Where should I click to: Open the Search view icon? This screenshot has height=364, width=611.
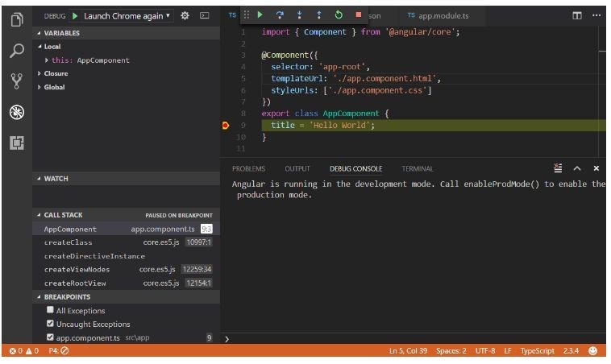[x=16, y=51]
